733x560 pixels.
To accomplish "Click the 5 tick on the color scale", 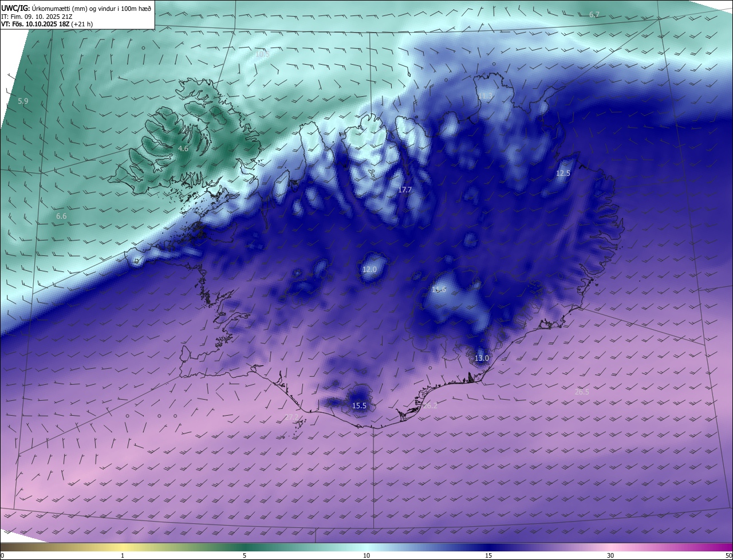I will point(245,555).
